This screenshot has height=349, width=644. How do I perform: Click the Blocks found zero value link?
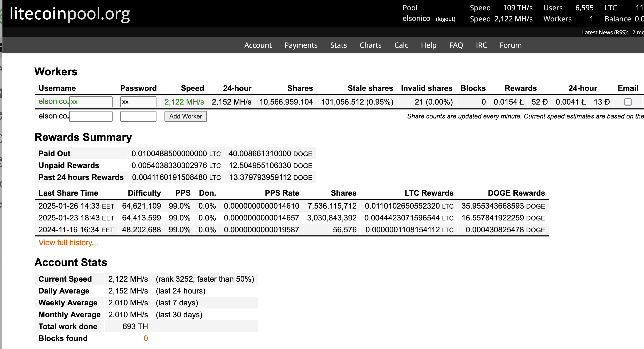pos(146,338)
